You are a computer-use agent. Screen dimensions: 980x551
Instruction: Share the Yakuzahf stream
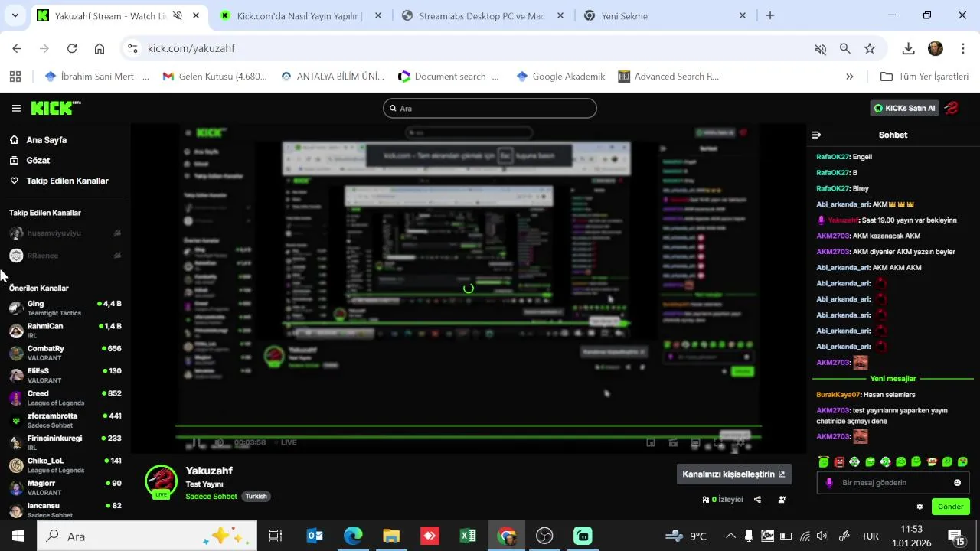[x=757, y=500]
